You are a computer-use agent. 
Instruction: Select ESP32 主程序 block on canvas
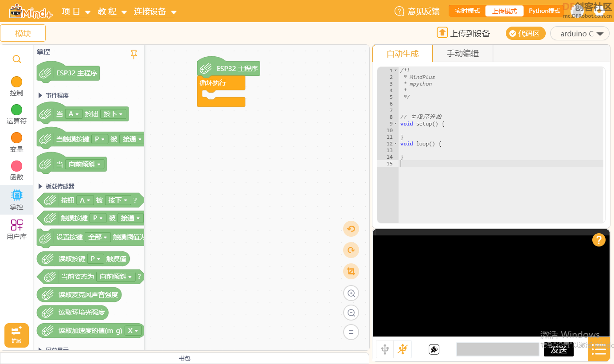229,67
